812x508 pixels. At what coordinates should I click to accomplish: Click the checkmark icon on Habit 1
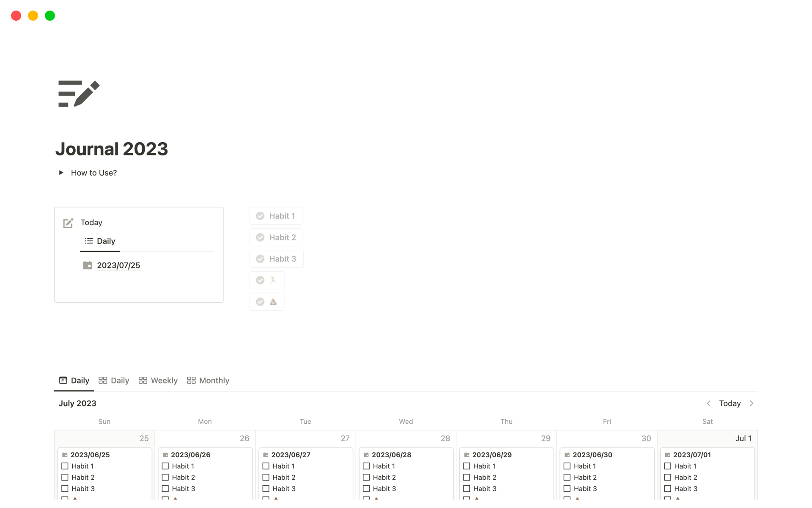pos(260,216)
